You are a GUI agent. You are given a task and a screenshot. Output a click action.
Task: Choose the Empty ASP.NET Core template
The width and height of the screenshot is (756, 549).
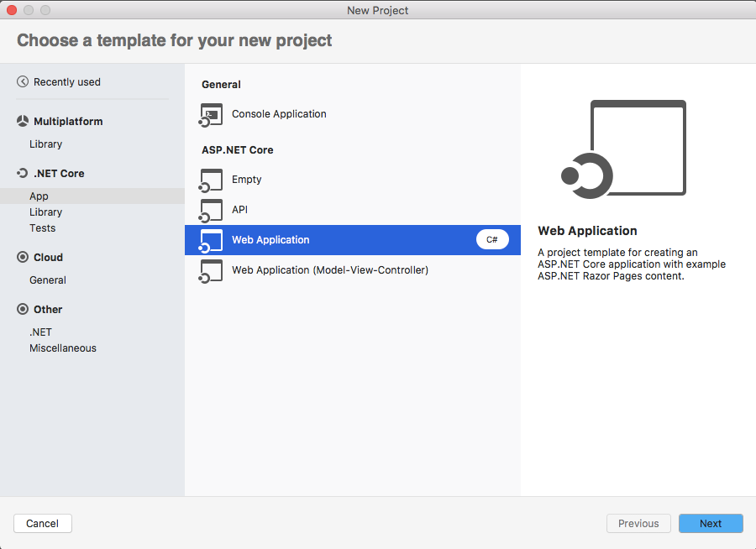tap(353, 180)
